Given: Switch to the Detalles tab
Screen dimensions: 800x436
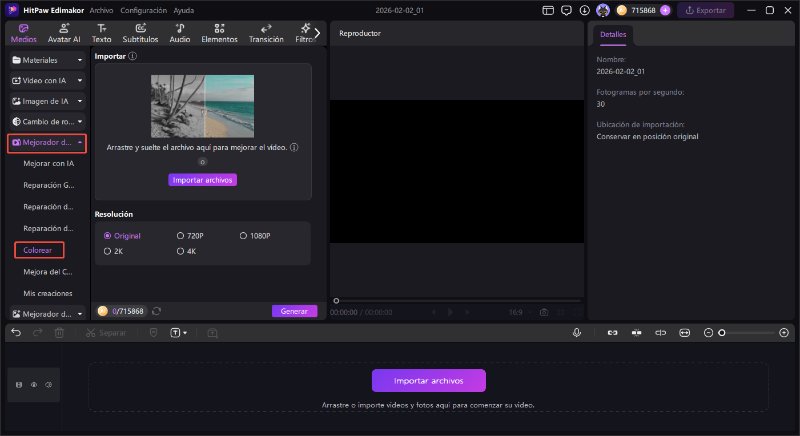Looking at the screenshot, I should (x=613, y=35).
